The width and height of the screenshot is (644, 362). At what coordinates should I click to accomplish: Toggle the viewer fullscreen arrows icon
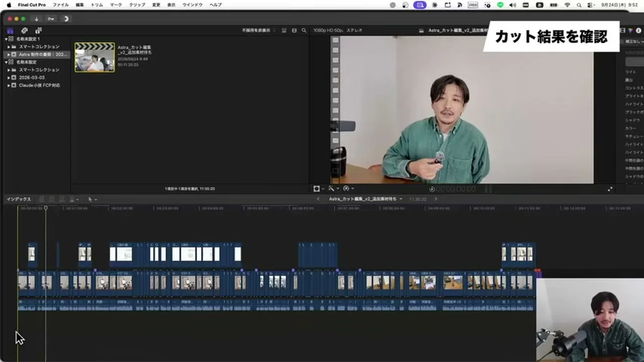610,189
